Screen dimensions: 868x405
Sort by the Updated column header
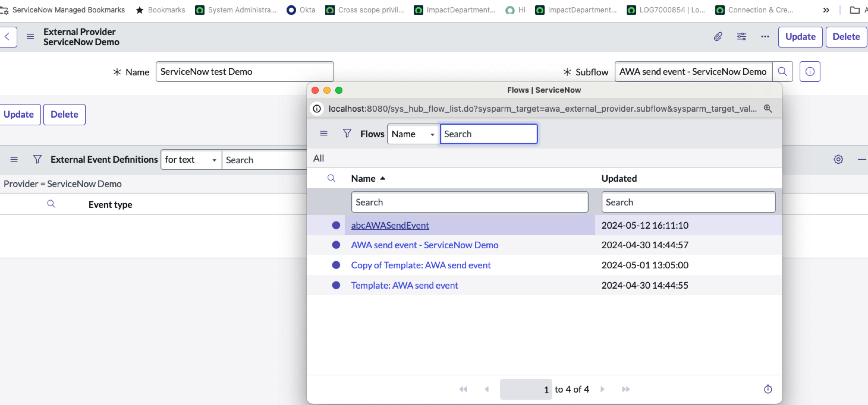pyautogui.click(x=619, y=178)
